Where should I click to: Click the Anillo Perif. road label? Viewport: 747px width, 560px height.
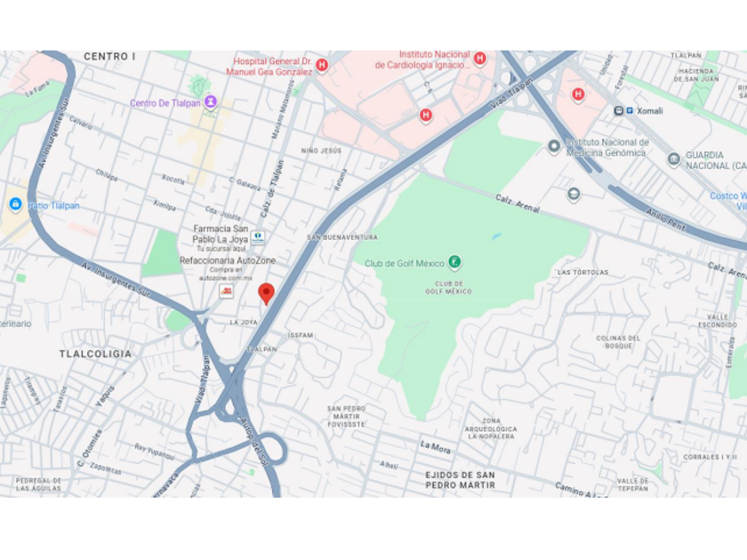pos(666,220)
